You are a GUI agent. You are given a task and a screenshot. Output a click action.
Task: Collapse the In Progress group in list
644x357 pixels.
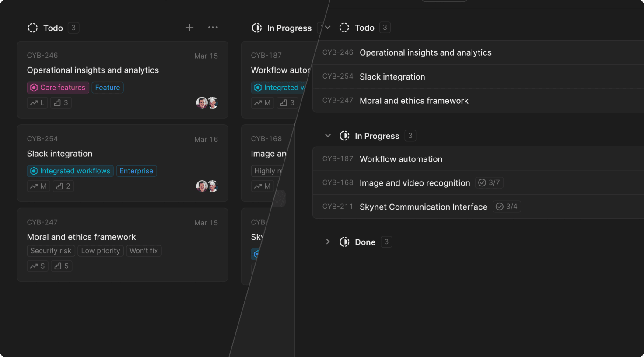coord(328,136)
